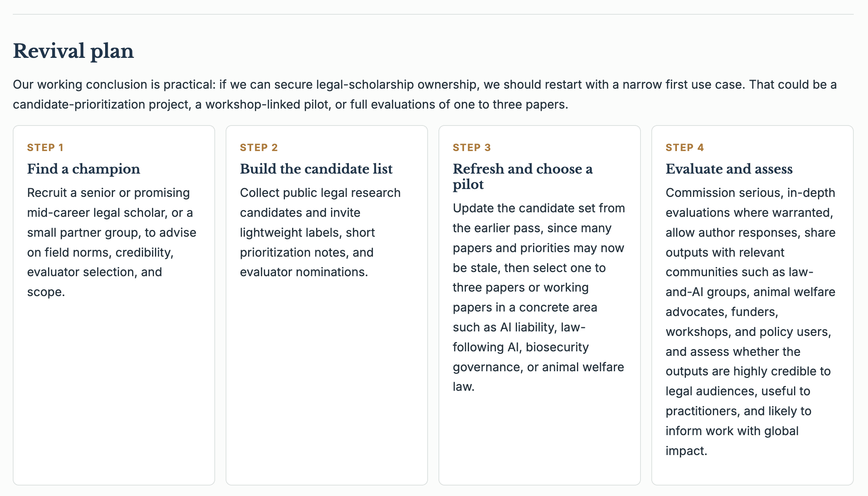Click the horizontal divider line above the heading
Image resolution: width=868 pixels, height=496 pixels.
[x=433, y=14]
